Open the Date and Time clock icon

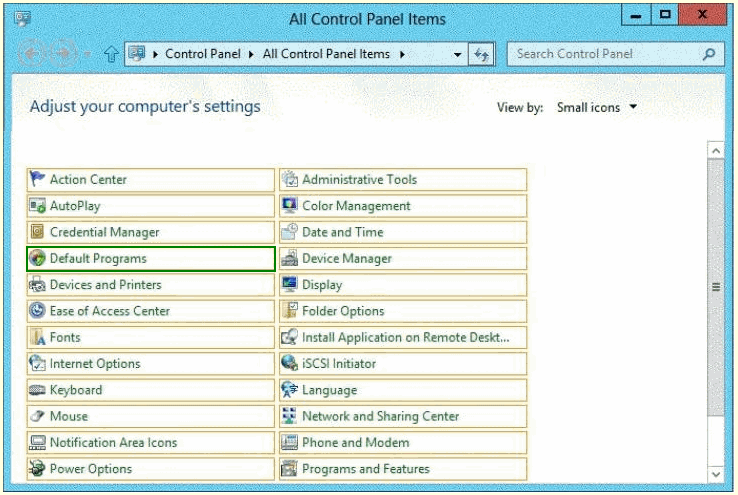click(x=289, y=232)
